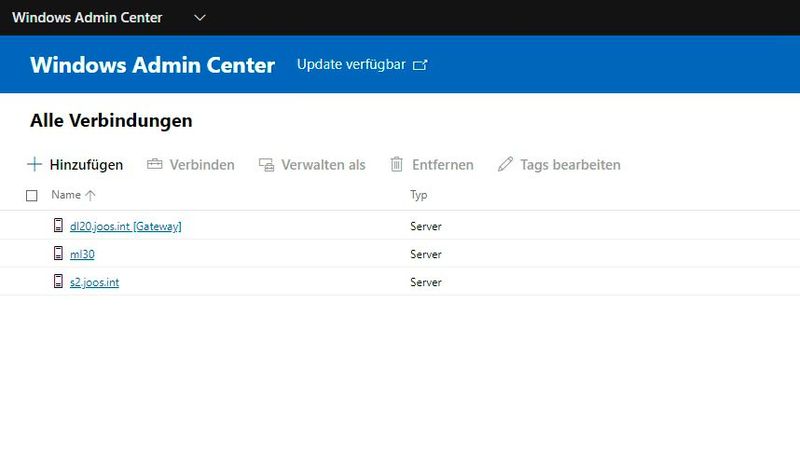Screen dimensions: 800x453
Task: Click the sort arrow next to Name
Action: (x=90, y=195)
